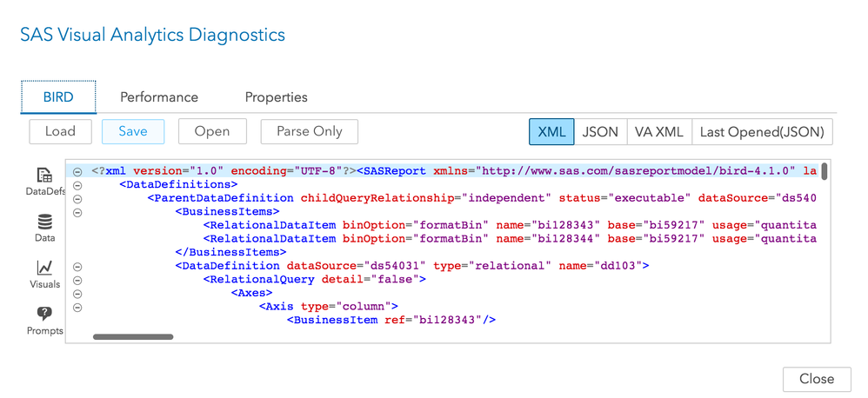868x398 pixels.
Task: Collapse the DataDefinitions XML node
Action: [77, 185]
